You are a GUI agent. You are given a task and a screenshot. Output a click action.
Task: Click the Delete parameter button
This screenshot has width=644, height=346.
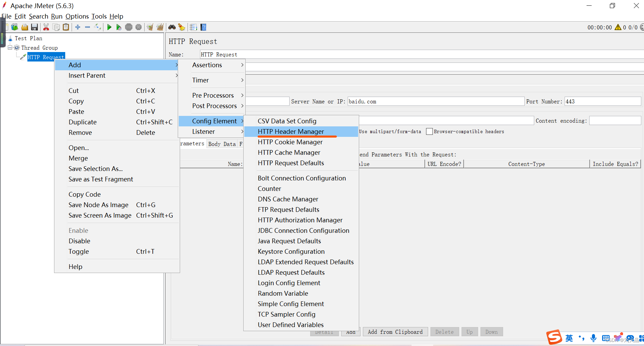[444, 332]
